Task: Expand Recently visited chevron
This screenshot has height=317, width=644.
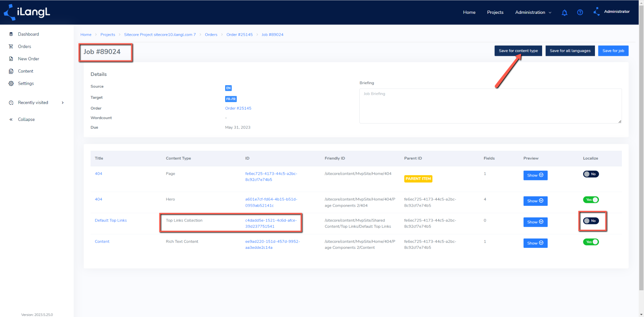Action: click(x=63, y=103)
